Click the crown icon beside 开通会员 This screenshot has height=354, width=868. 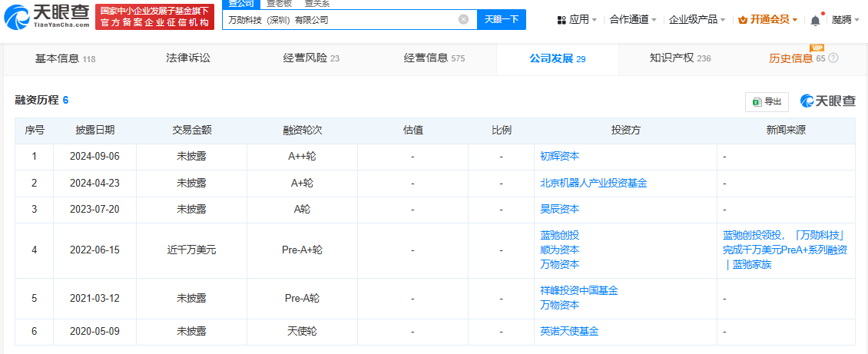pos(742,20)
